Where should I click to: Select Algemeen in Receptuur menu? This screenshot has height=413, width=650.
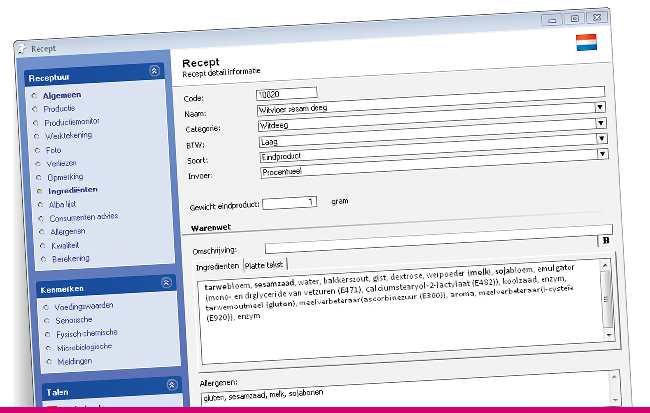62,95
